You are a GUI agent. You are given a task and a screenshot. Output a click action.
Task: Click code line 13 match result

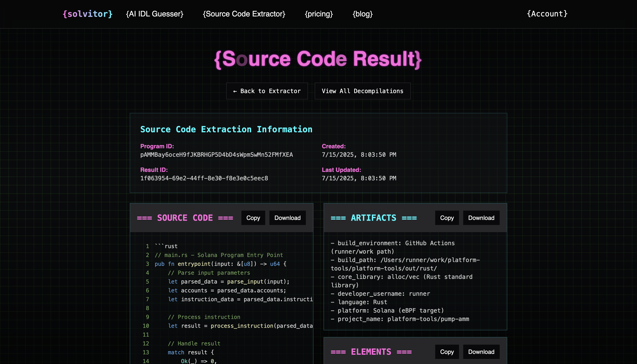point(191,352)
